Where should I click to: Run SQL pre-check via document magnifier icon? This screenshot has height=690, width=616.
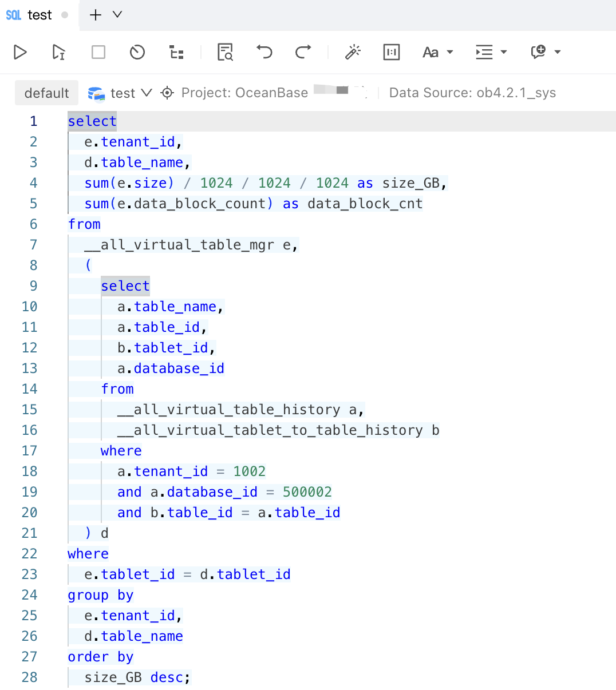click(x=225, y=52)
